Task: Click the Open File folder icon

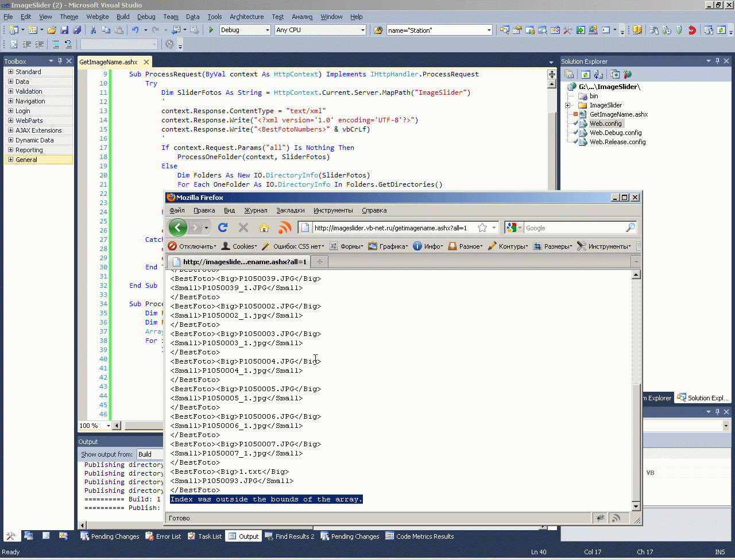Action: [x=52, y=30]
